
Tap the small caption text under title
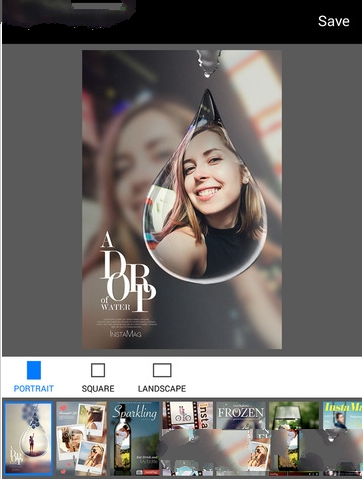[x=126, y=322]
